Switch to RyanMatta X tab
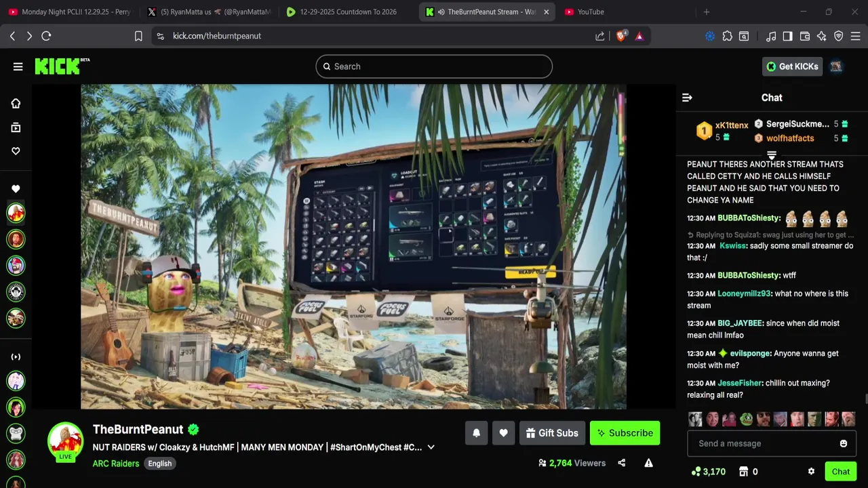Screen dimensions: 868x488 click(x=210, y=12)
